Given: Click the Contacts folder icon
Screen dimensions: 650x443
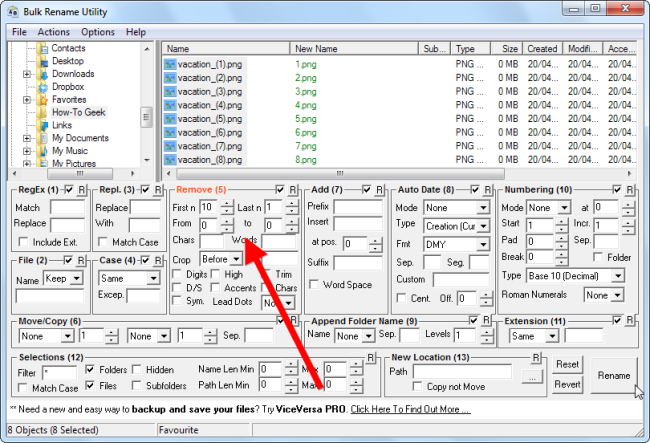Looking at the screenshot, I should [x=44, y=48].
